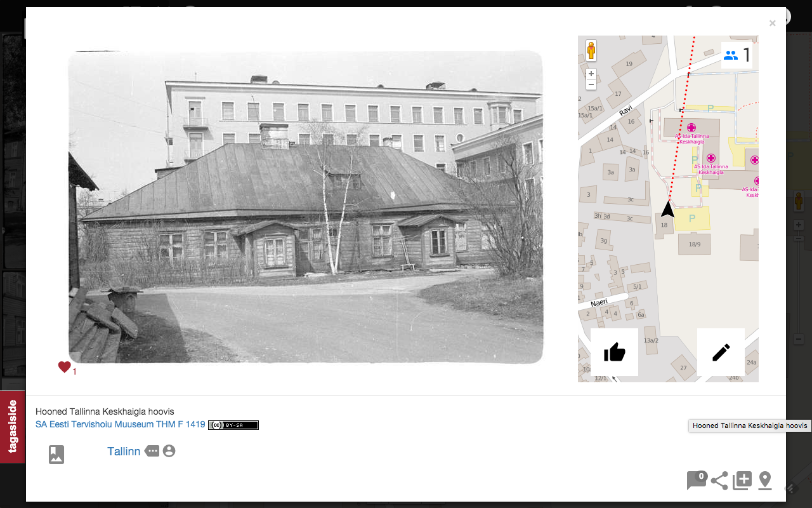Image resolution: width=812 pixels, height=508 pixels.
Task: Click the thumbs-up confirm location button
Action: (x=614, y=352)
